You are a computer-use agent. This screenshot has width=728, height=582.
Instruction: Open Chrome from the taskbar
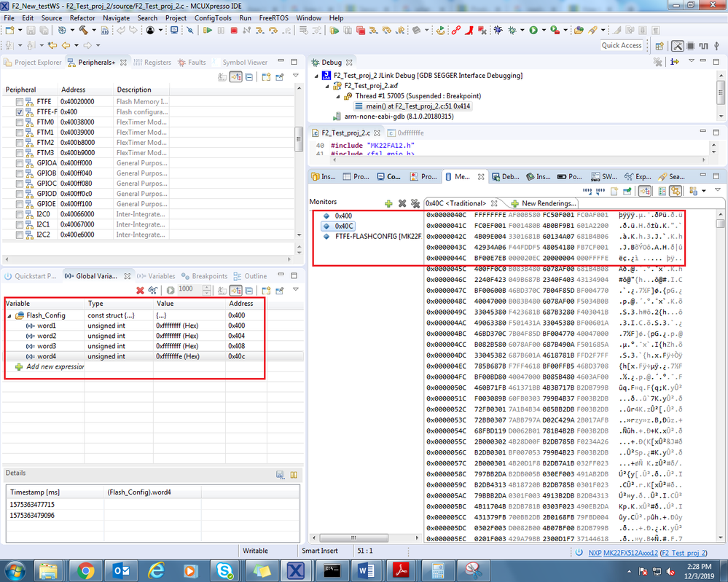[86, 570]
